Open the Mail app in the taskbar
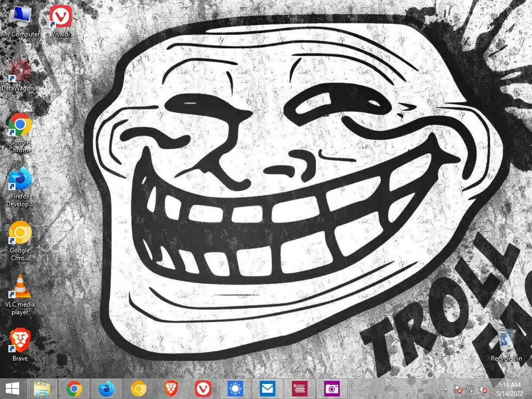 point(268,389)
